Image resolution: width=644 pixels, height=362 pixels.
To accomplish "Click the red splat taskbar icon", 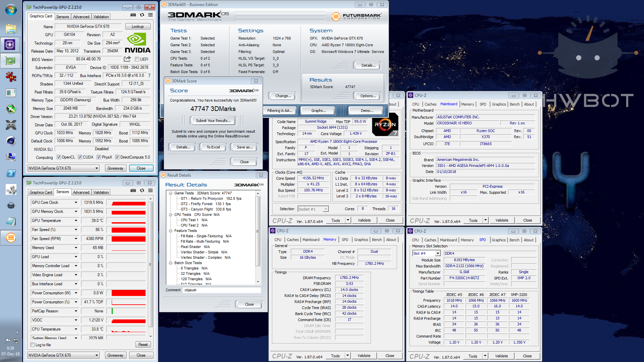I will [x=11, y=77].
